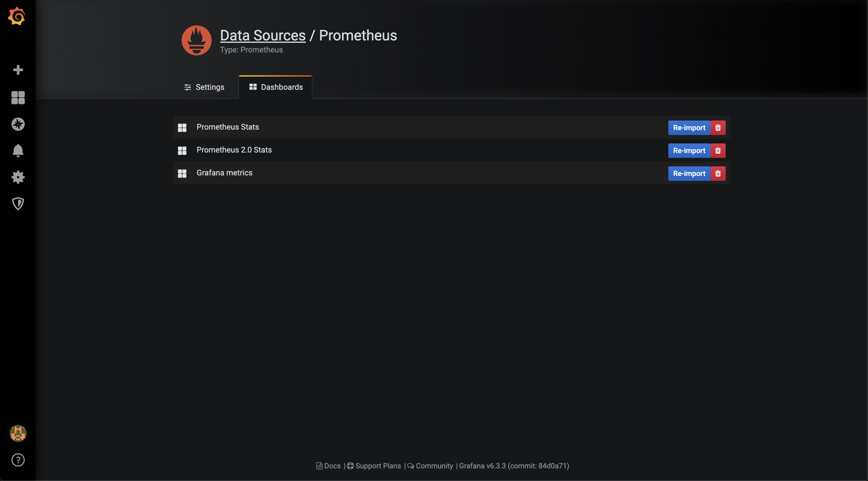Delete the Prometheus Stats dashboard
The height and width of the screenshot is (481, 868).
point(718,127)
